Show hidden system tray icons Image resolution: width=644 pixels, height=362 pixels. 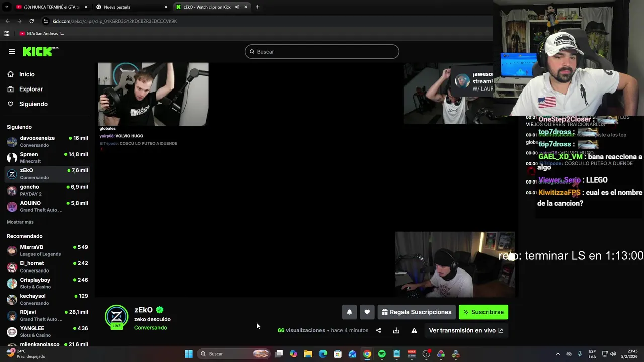[x=557, y=354]
